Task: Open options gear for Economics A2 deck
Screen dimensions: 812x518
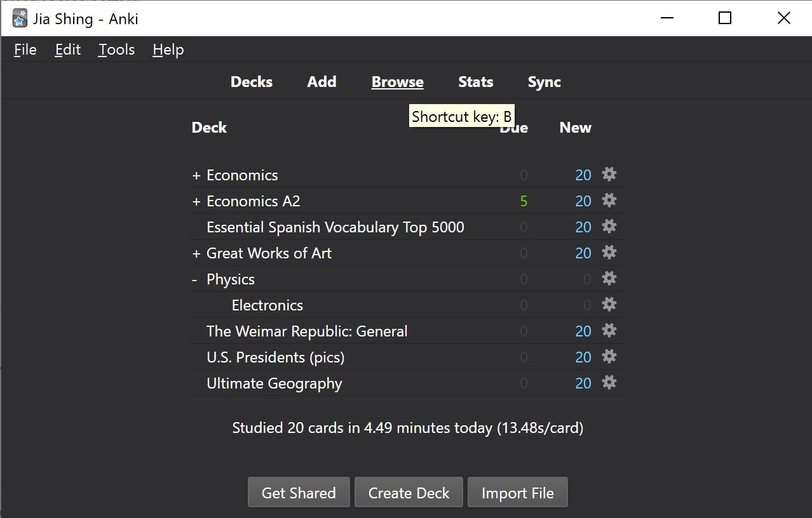Action: click(609, 201)
